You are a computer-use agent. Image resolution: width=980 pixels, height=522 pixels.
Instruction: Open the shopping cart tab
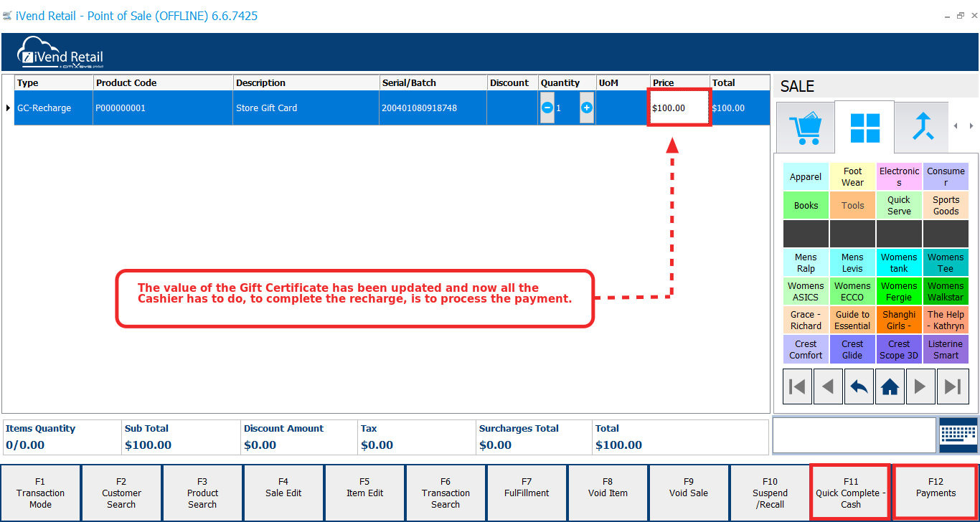pyautogui.click(x=805, y=128)
